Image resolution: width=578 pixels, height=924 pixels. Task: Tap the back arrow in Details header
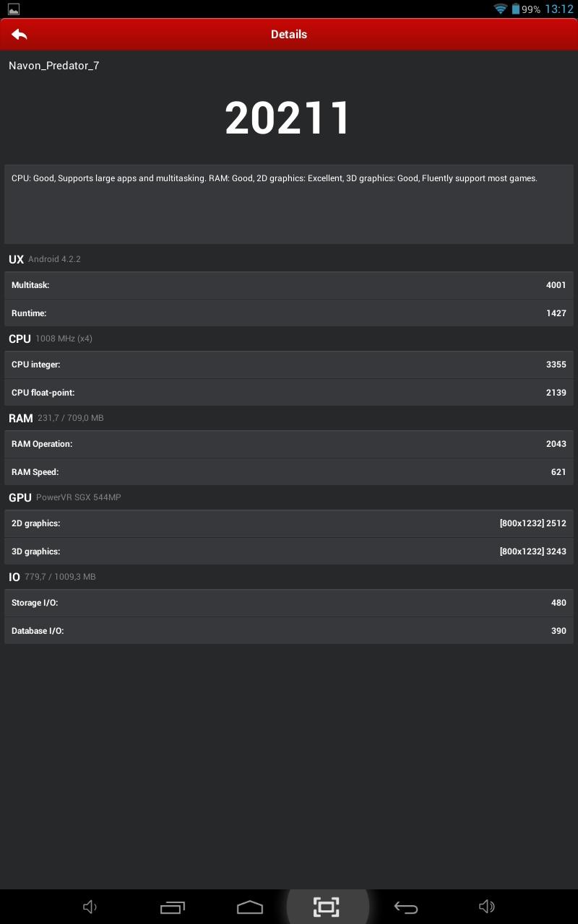(x=20, y=34)
